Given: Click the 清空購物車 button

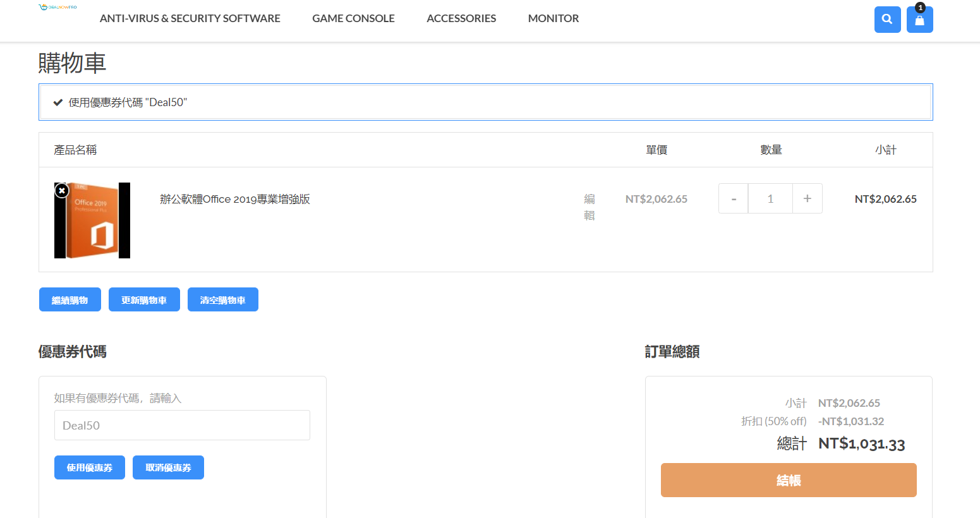Looking at the screenshot, I should 223,299.
